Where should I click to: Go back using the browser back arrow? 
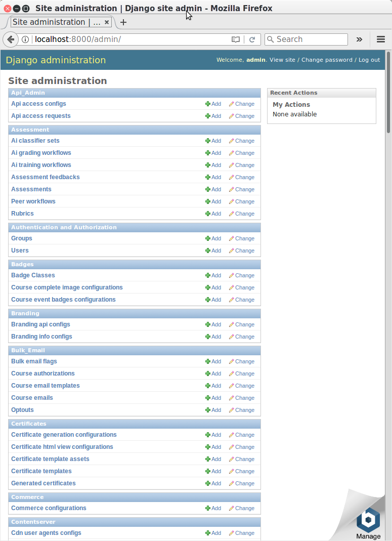point(11,39)
